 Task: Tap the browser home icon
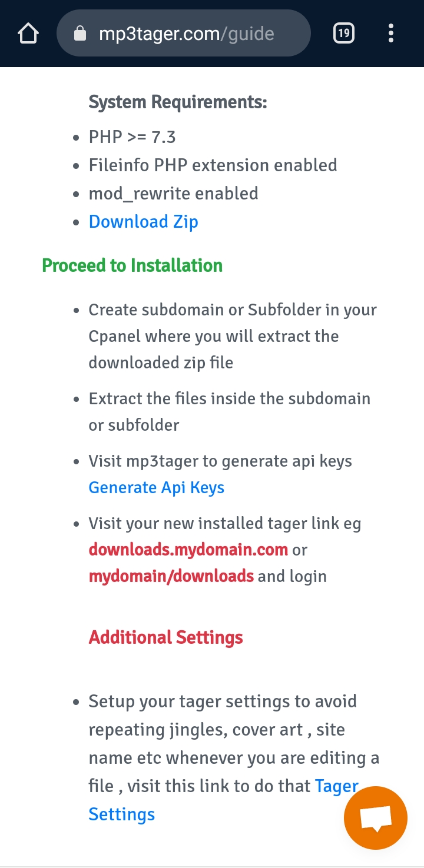point(28,34)
